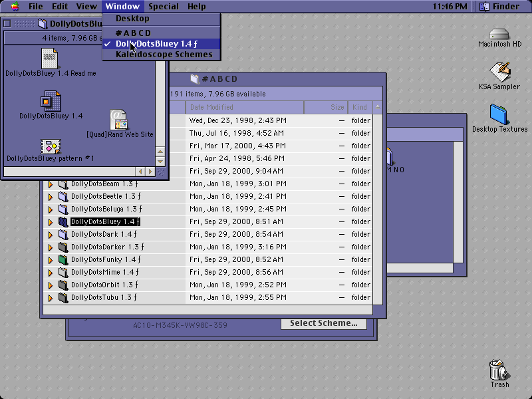Choose checked DollyDotsBluey 1.4 ƒ menu item
The height and width of the screenshot is (399, 532).
pos(162,44)
